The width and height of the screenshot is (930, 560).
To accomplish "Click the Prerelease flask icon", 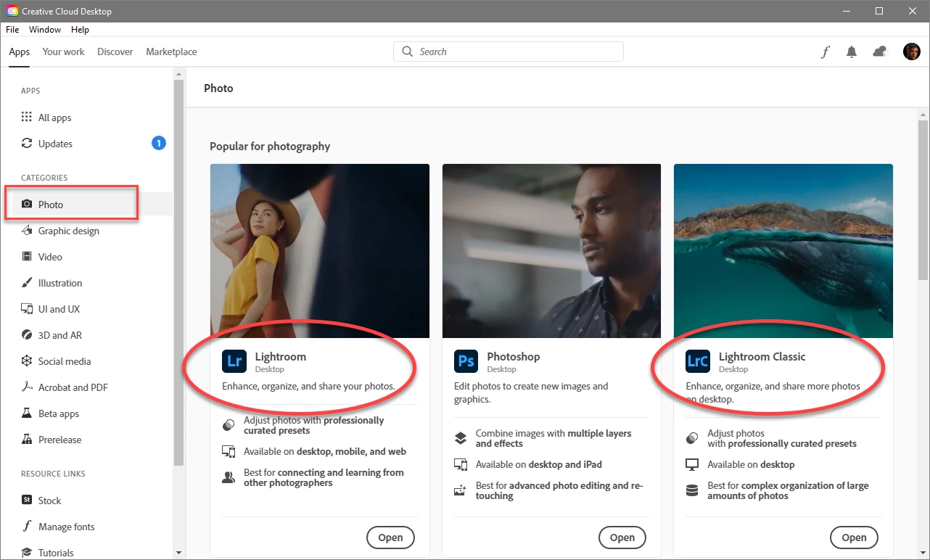I will (27, 440).
